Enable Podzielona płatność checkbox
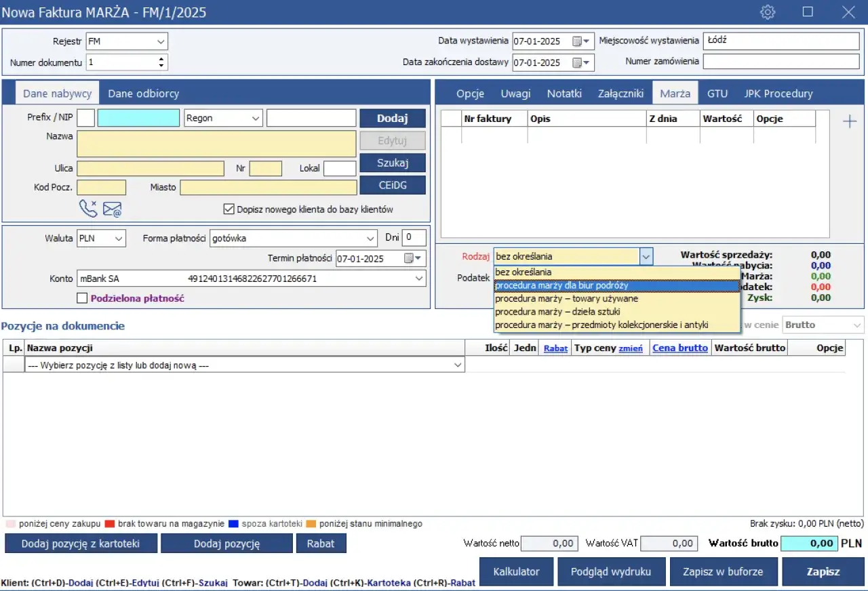868x591 pixels. coord(82,298)
